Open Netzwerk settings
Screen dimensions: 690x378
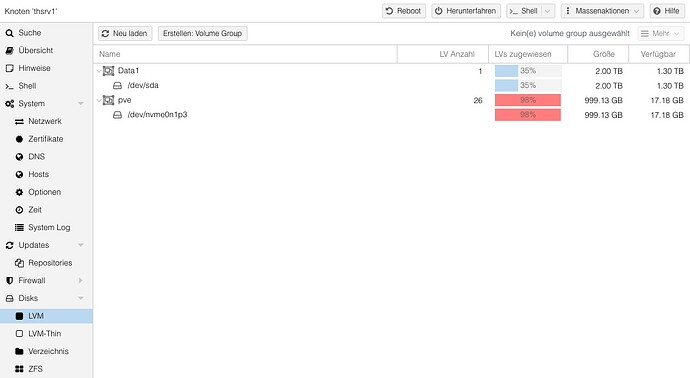pyautogui.click(x=46, y=121)
